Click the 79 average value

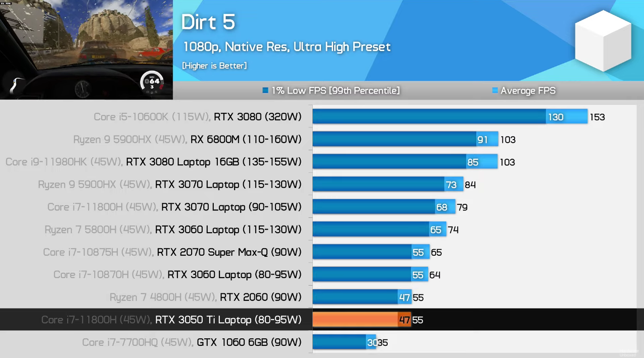click(462, 207)
